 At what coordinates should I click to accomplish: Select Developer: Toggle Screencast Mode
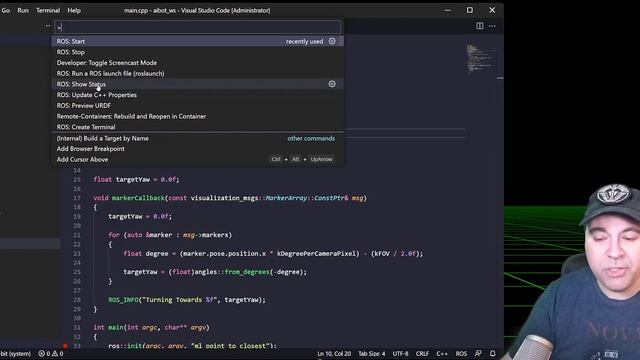198,62
